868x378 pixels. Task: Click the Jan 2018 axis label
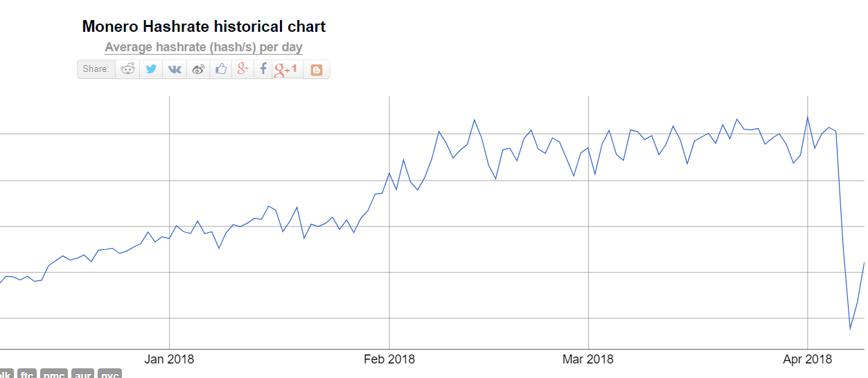pos(169,359)
